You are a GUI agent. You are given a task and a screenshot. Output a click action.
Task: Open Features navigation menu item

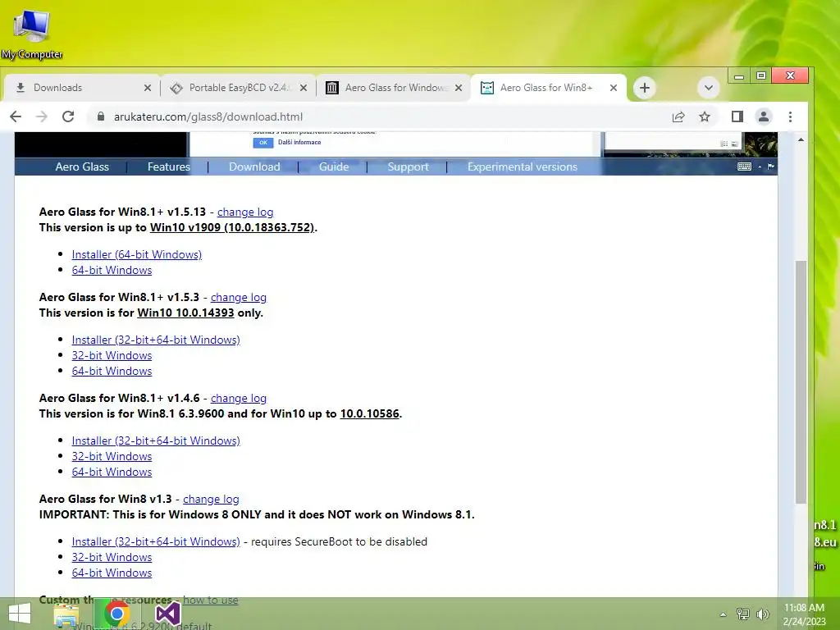click(x=169, y=167)
